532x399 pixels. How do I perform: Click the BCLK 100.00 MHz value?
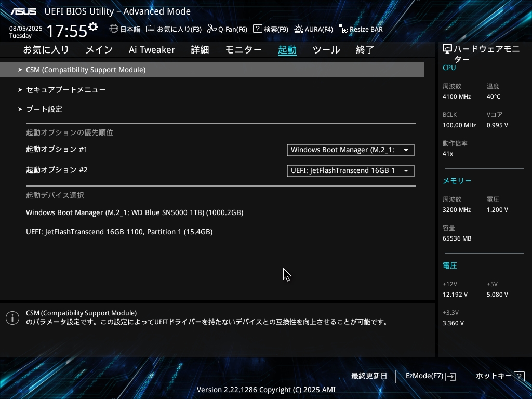(x=459, y=125)
